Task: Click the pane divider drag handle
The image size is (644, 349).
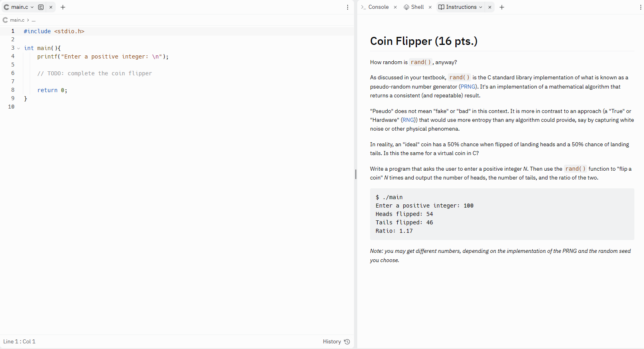Action: [356, 174]
